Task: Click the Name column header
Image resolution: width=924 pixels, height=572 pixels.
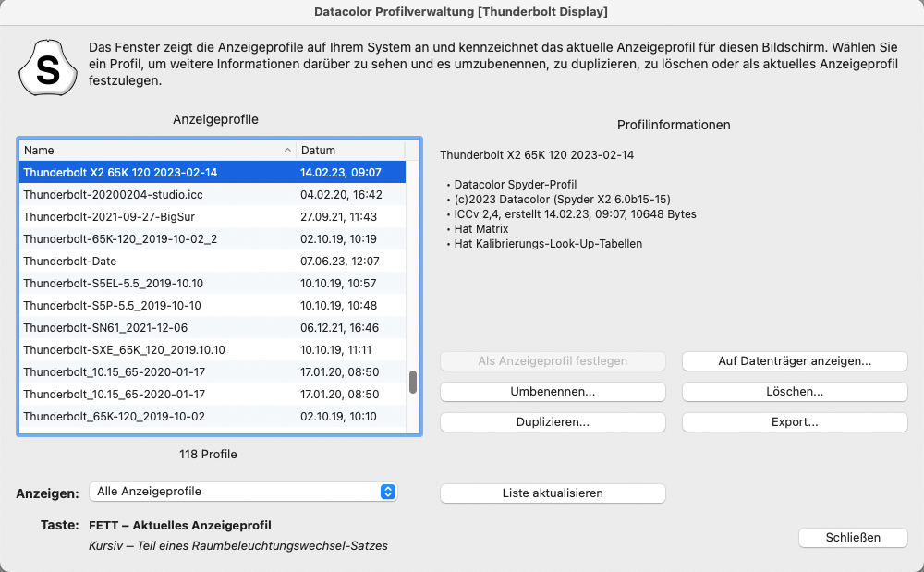Action: pos(157,151)
